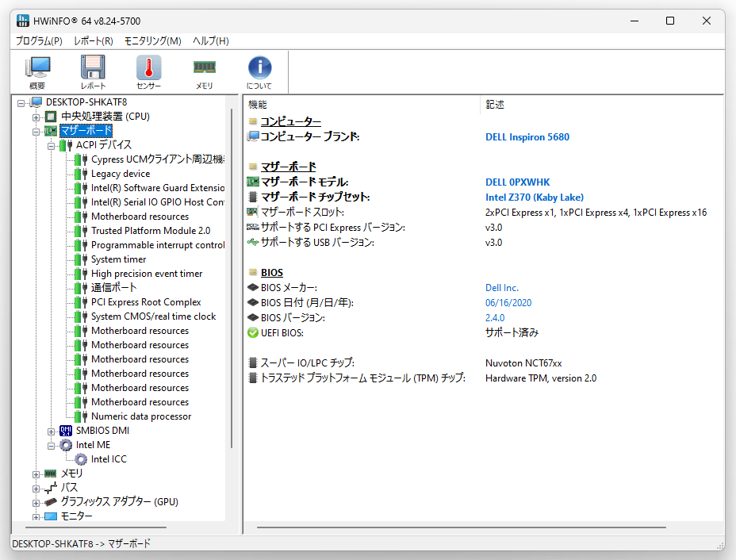Click the マザーボード スロット row icon
The width and height of the screenshot is (736, 560).
point(253,212)
